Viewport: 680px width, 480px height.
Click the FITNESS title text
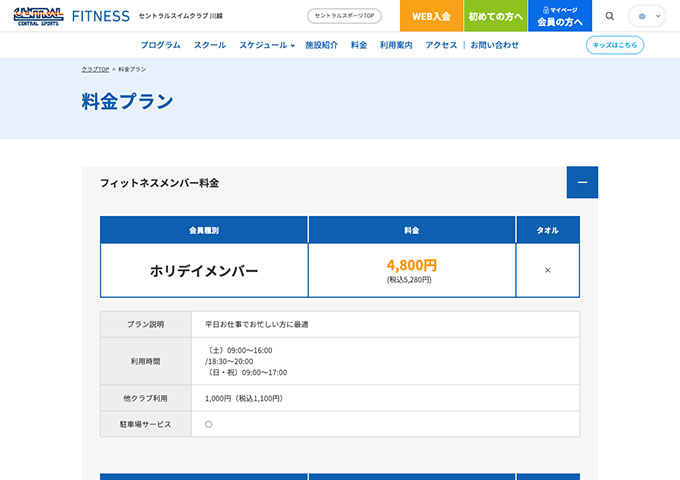[x=101, y=16]
